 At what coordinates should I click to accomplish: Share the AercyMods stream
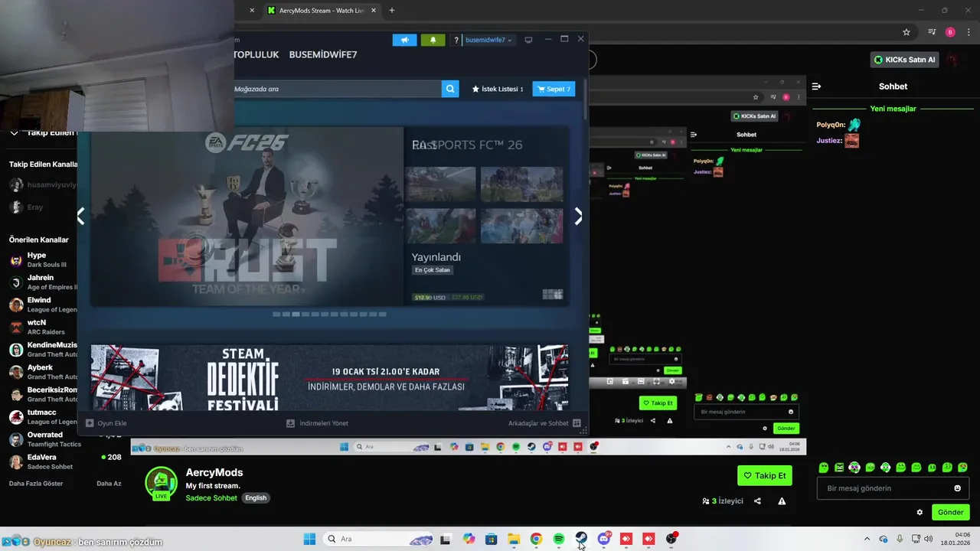757,501
